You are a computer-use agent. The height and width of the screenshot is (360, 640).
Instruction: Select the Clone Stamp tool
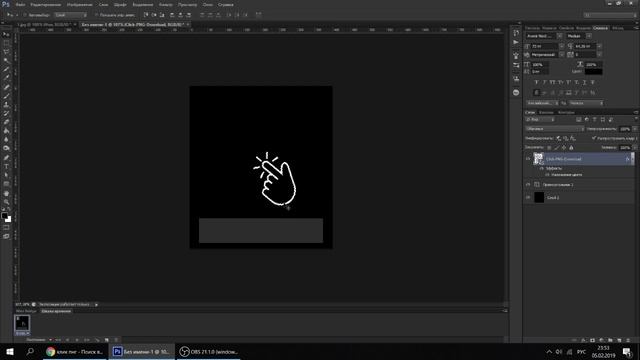click(x=6, y=104)
